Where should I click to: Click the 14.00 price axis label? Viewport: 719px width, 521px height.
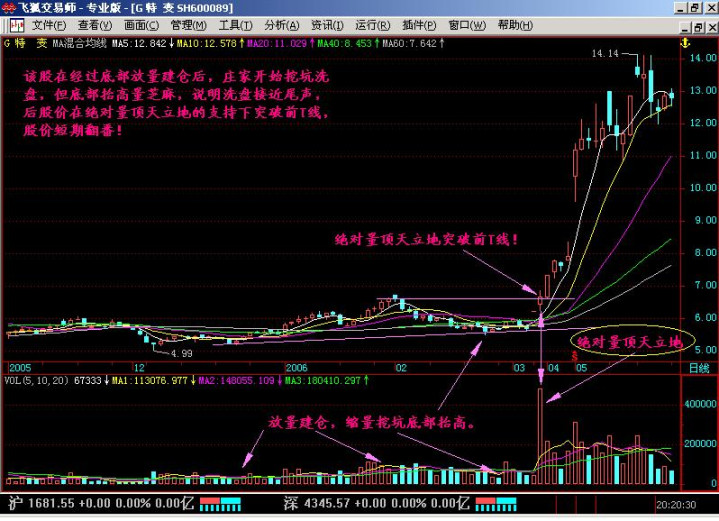(x=702, y=58)
